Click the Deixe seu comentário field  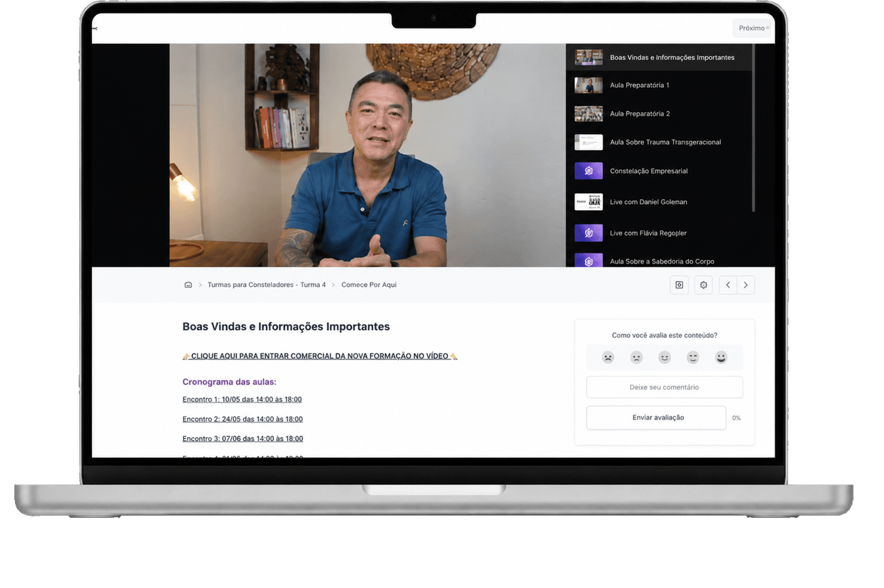coord(664,387)
